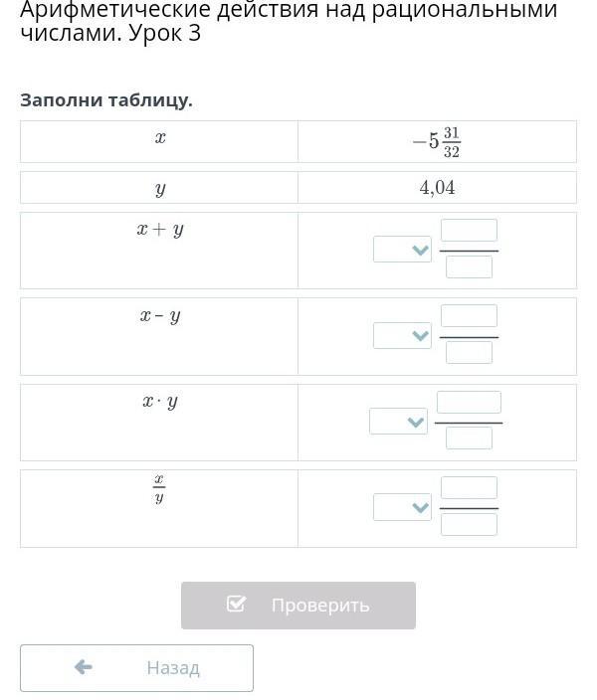This screenshot has width=597, height=700.
Task: Click denominator field for x · y
Action: pos(469,438)
